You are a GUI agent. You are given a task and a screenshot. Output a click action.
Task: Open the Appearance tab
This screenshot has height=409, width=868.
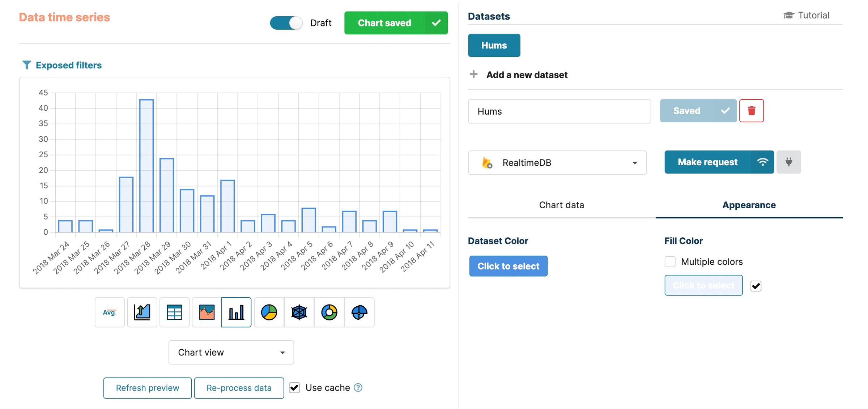tap(749, 205)
